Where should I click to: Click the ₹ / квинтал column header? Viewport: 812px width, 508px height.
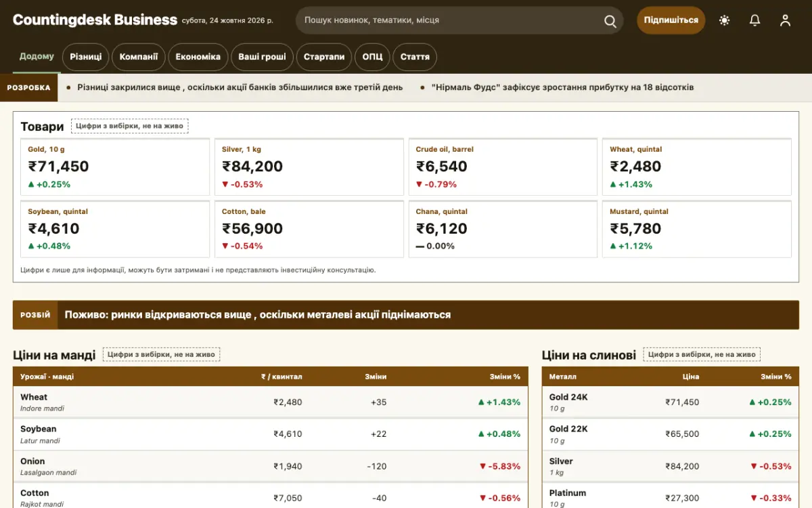[x=281, y=377]
